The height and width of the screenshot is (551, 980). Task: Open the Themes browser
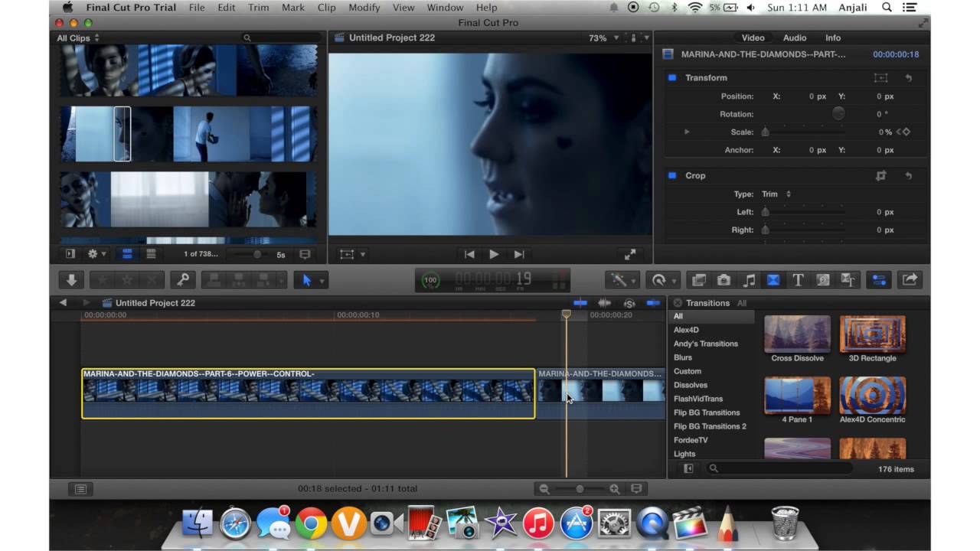point(848,280)
